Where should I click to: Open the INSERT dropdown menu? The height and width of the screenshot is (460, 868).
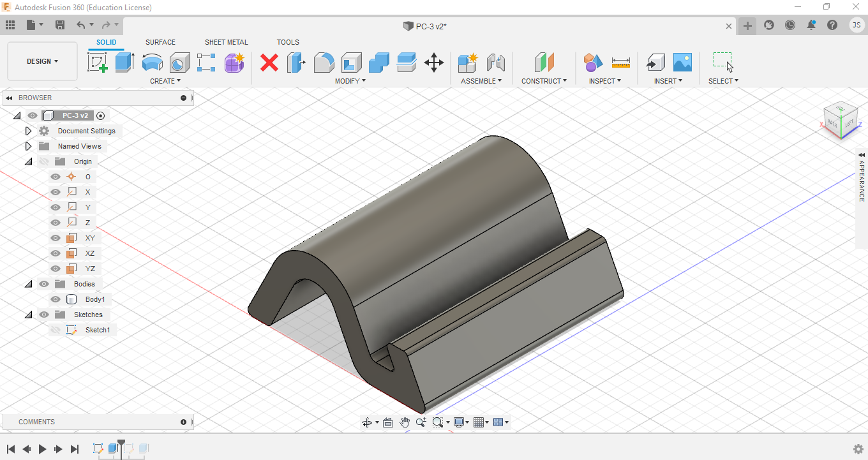(668, 81)
